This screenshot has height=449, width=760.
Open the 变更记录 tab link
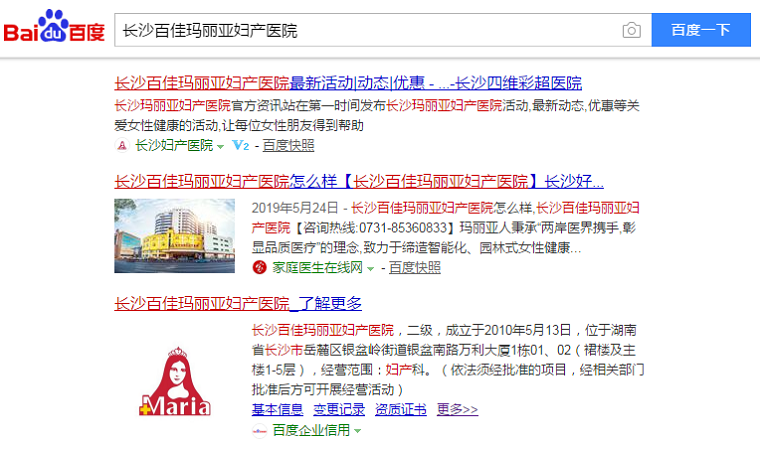click(339, 410)
